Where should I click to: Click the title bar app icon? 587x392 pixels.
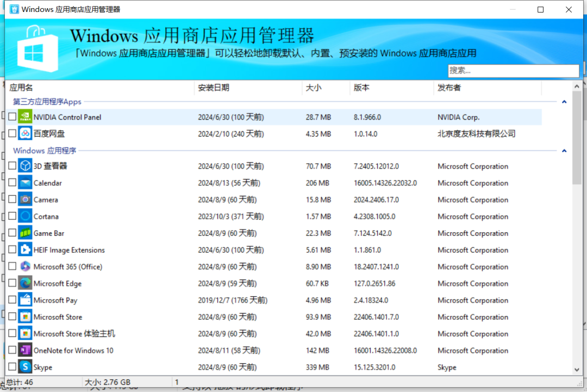tap(14, 9)
